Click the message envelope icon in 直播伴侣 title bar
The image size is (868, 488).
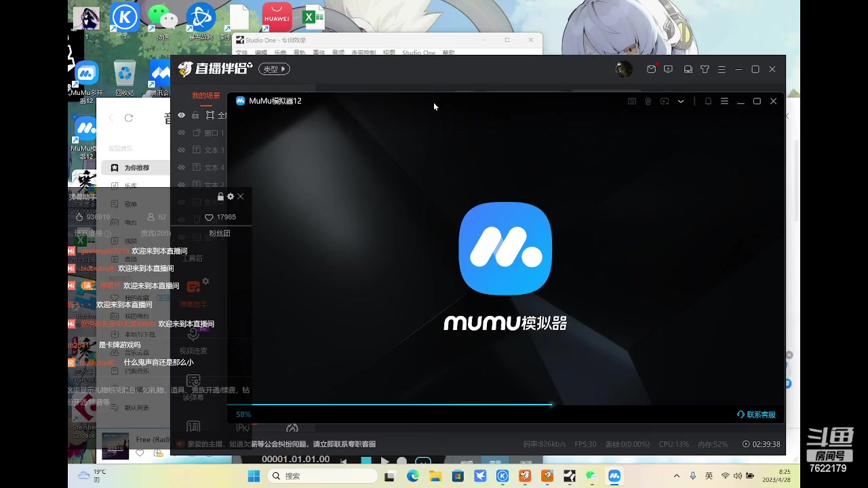(x=651, y=68)
